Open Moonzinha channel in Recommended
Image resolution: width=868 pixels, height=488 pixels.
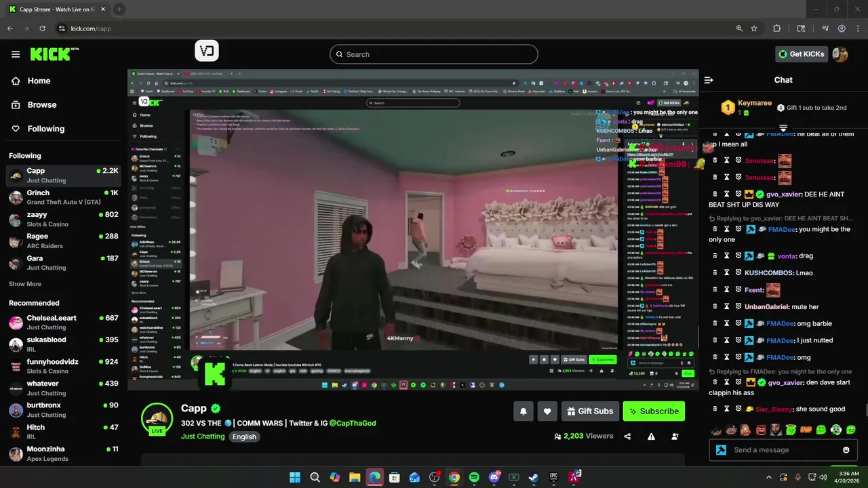coord(64,453)
